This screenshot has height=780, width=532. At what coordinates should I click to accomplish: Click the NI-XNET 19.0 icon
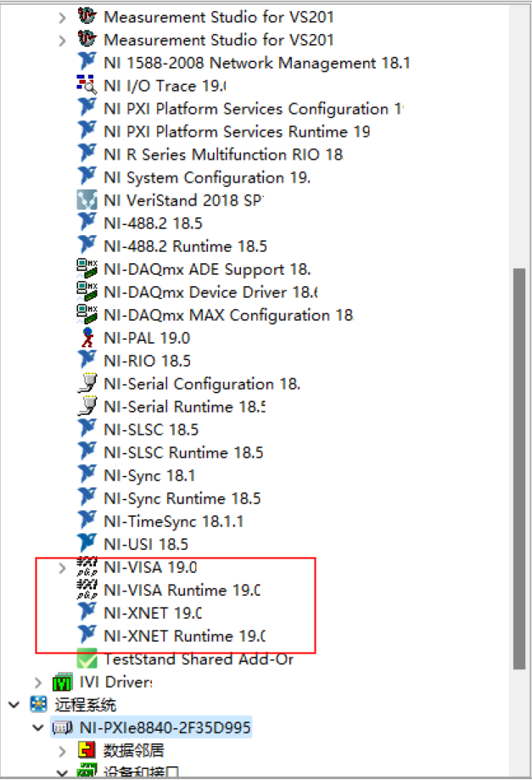(87, 612)
